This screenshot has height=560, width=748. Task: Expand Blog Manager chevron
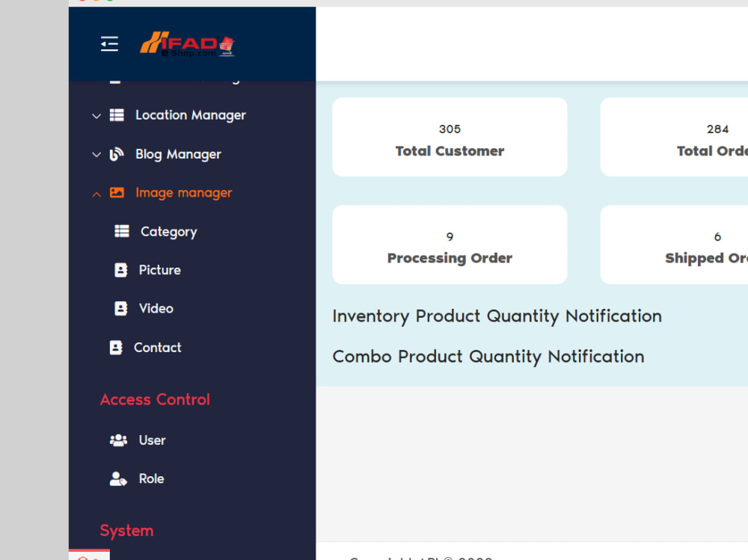click(x=96, y=155)
